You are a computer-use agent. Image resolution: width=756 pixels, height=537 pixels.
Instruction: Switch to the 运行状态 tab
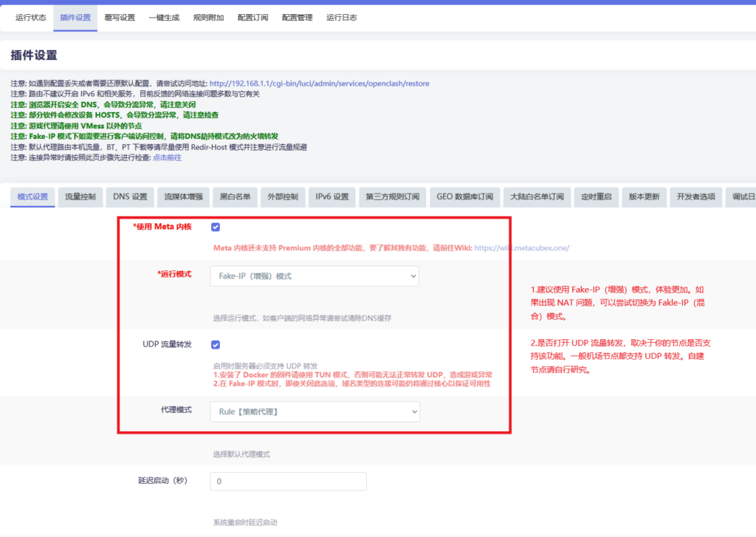[x=31, y=18]
